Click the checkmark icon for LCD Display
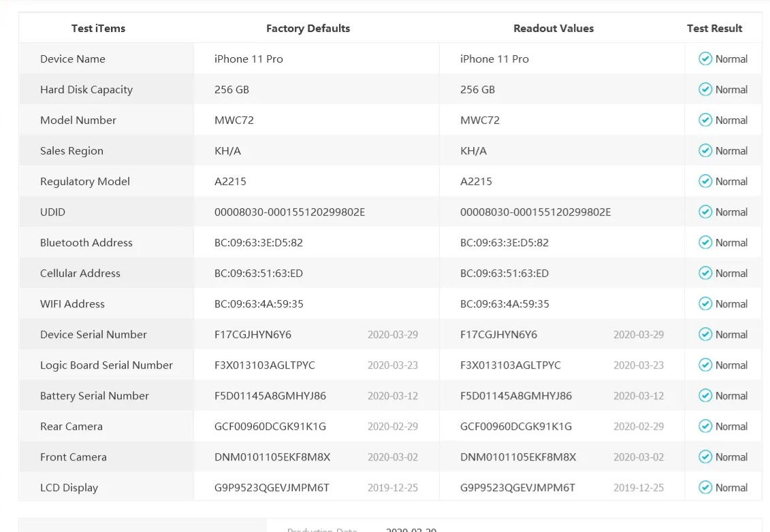The image size is (770, 532). [705, 488]
